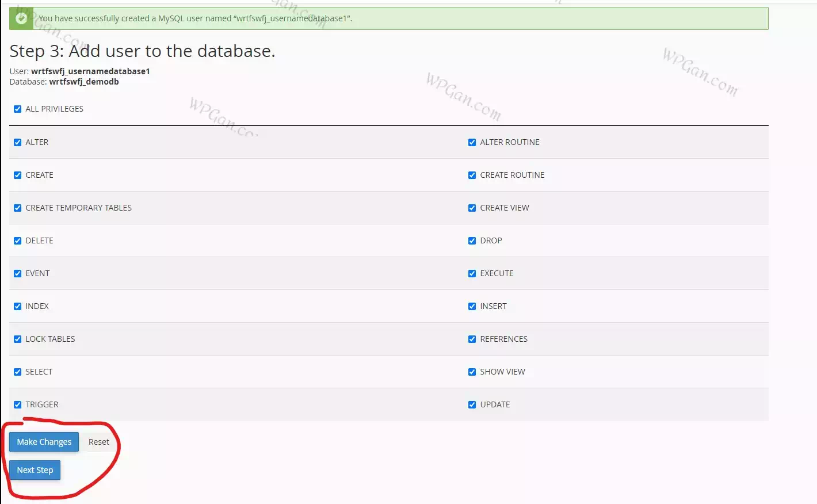Toggle the ALL PRIVILEGES checkbox
Screen dimensions: 817x504
(x=17, y=109)
